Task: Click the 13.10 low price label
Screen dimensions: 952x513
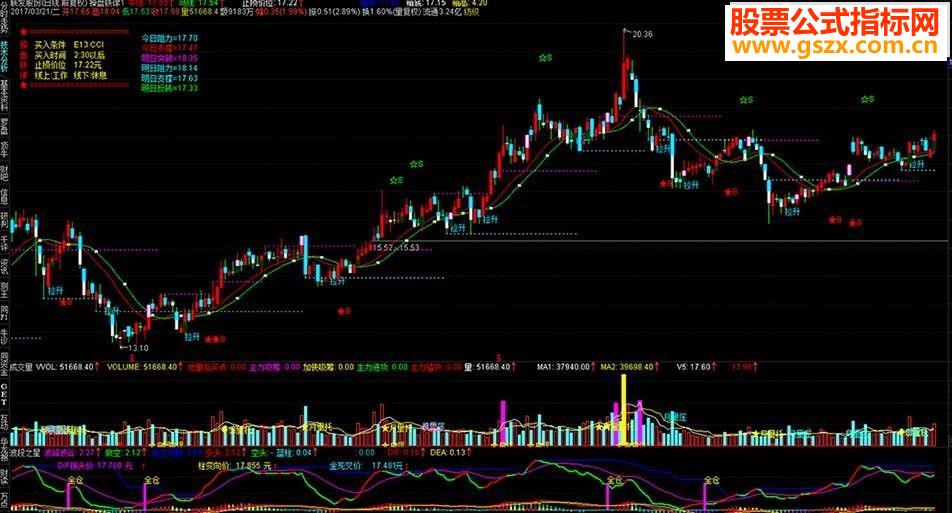Action: (x=138, y=348)
